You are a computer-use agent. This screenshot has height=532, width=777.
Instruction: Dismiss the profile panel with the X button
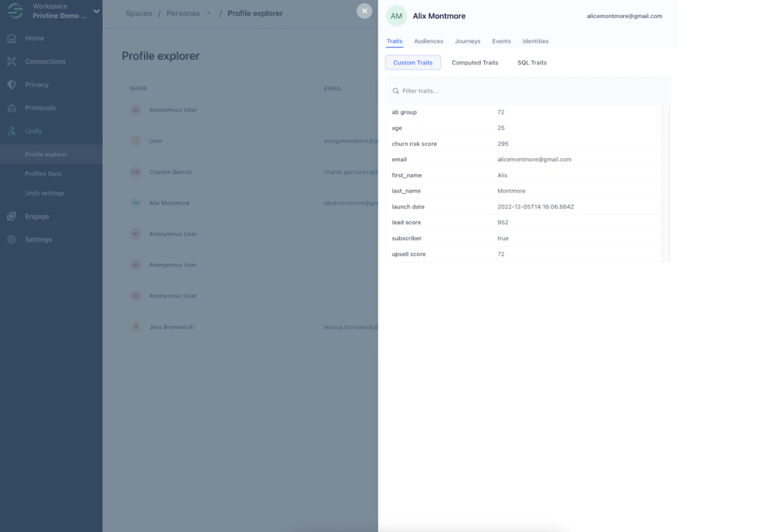(x=364, y=10)
